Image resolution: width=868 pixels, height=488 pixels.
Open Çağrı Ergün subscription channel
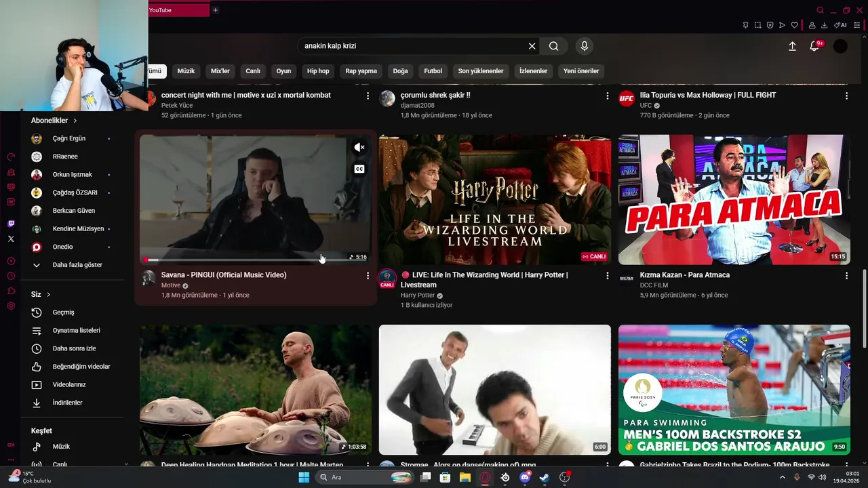point(71,138)
